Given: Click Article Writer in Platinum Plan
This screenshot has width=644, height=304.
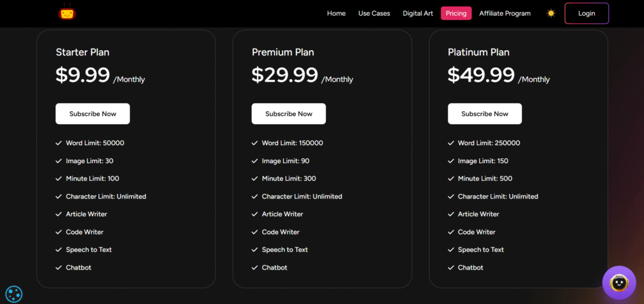Looking at the screenshot, I should (479, 214).
